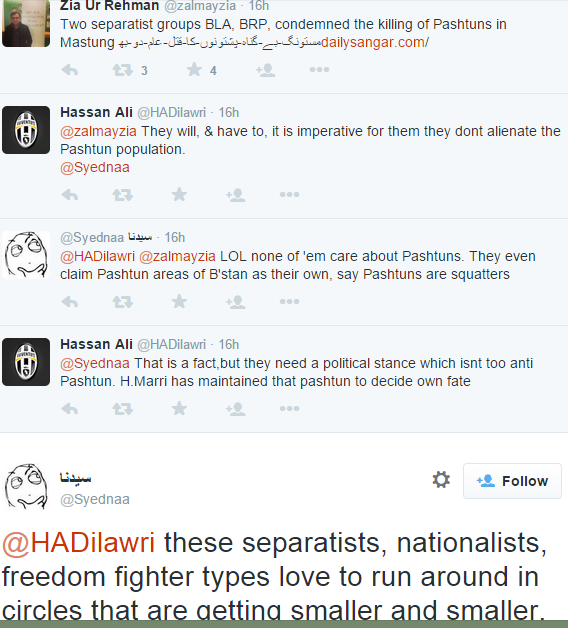The width and height of the screenshot is (568, 628).
Task: Open more options on Zia Ur Rehman's tweet
Action: [319, 70]
